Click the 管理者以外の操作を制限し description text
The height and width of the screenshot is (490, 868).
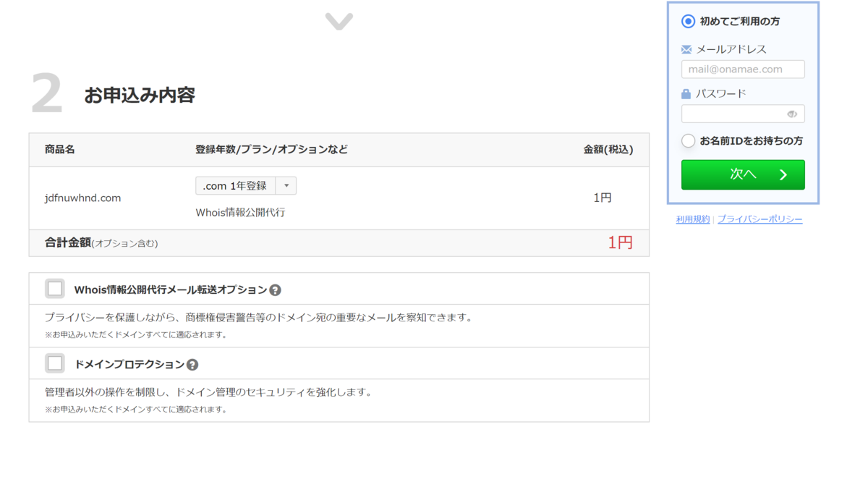click(208, 392)
